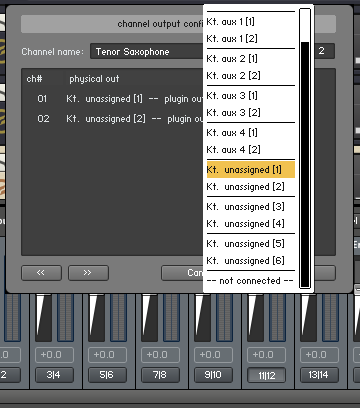Click the popup list vertical scrollbar
The width and height of the screenshot is (360, 408).
(305, 148)
